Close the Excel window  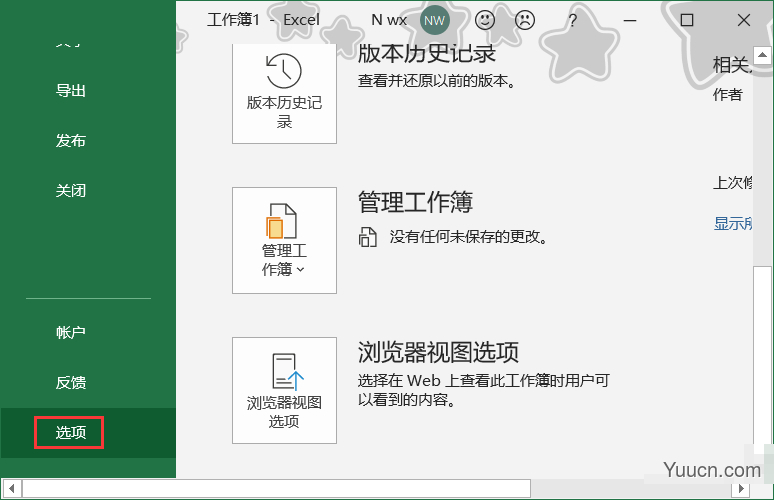[x=743, y=20]
